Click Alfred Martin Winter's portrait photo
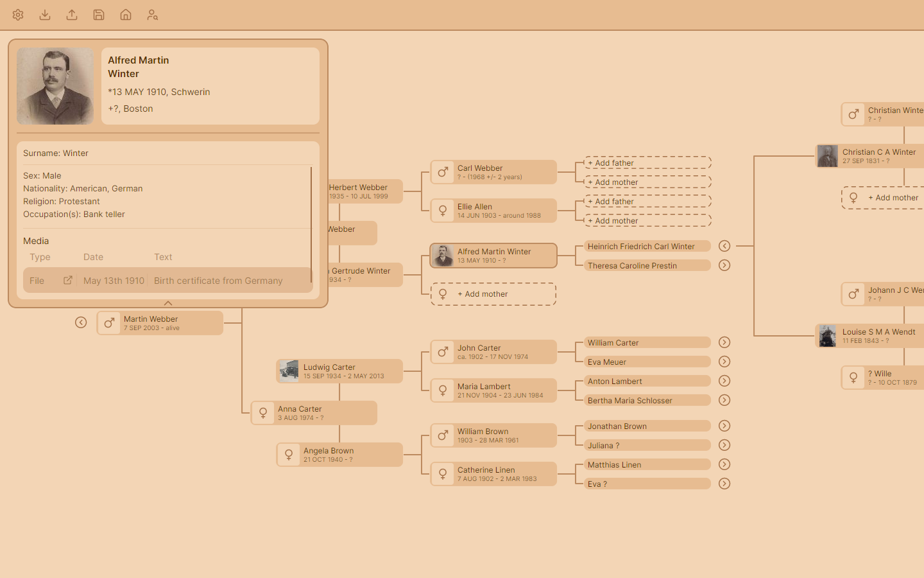The height and width of the screenshot is (578, 924). pos(55,85)
